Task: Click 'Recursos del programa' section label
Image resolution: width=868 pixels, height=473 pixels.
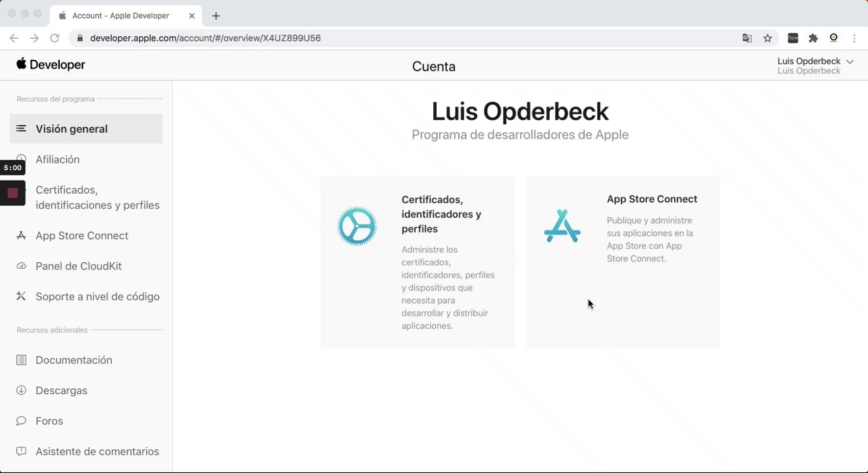Action: [56, 99]
